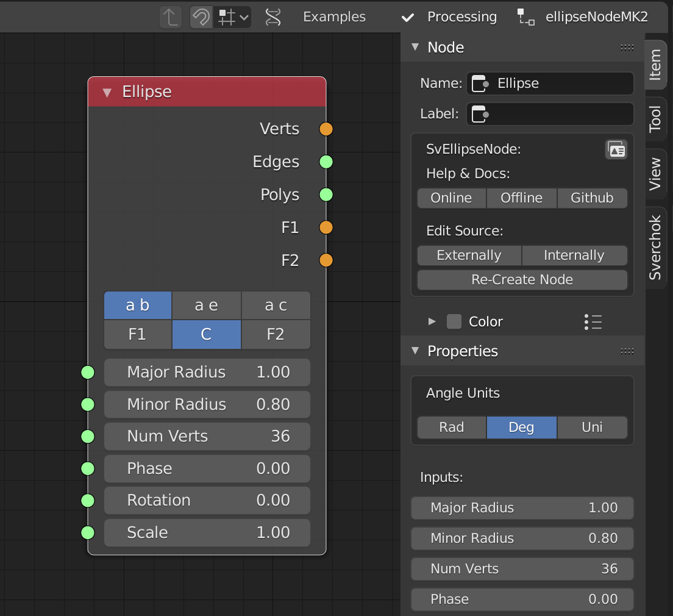The image size is (673, 616).
Task: Expand the Color subpanel
Action: (x=432, y=321)
